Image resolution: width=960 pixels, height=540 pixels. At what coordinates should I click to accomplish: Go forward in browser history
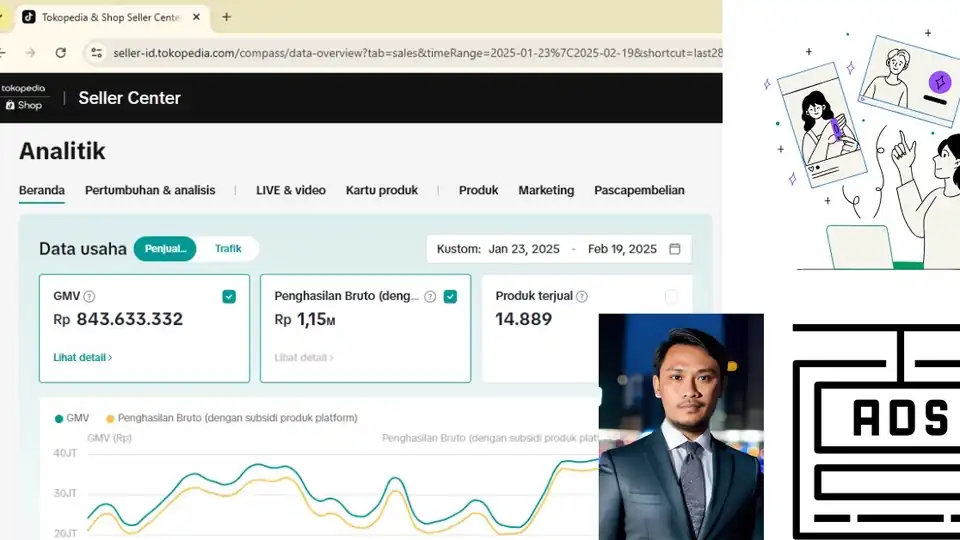point(31,53)
